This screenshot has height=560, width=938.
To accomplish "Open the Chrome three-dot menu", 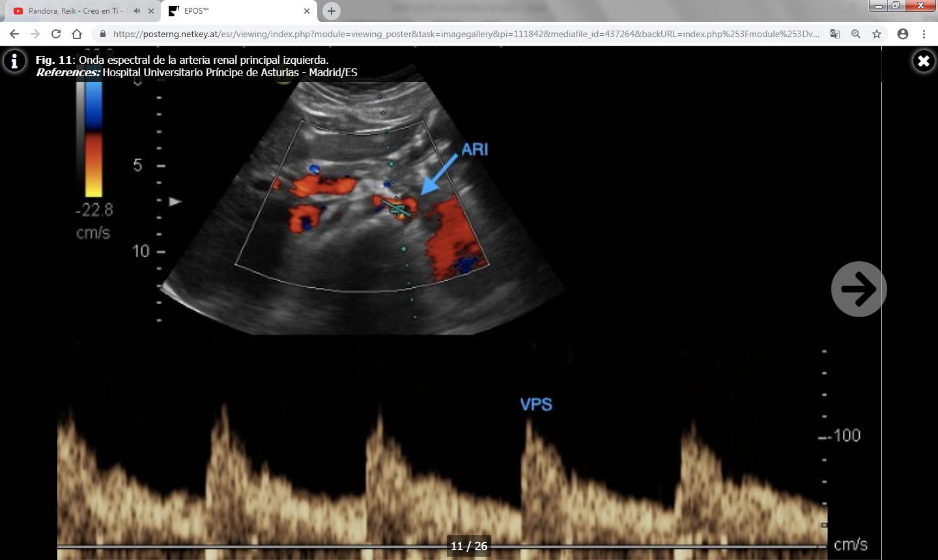I will click(924, 34).
